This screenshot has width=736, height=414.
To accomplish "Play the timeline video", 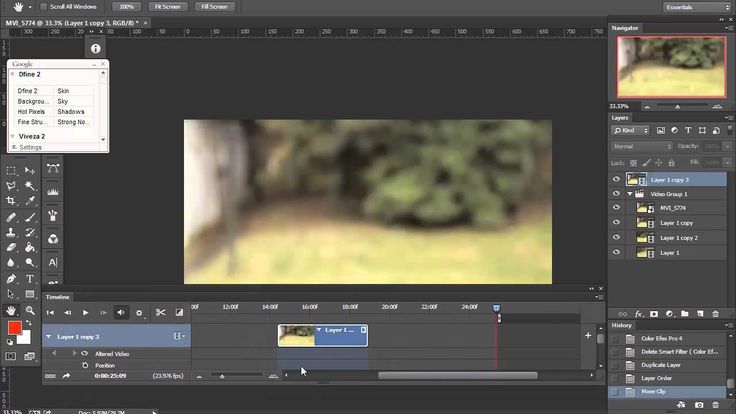I will point(85,313).
